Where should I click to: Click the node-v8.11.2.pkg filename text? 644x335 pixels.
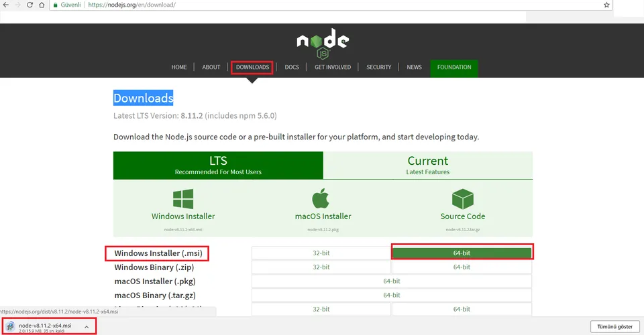click(323, 230)
